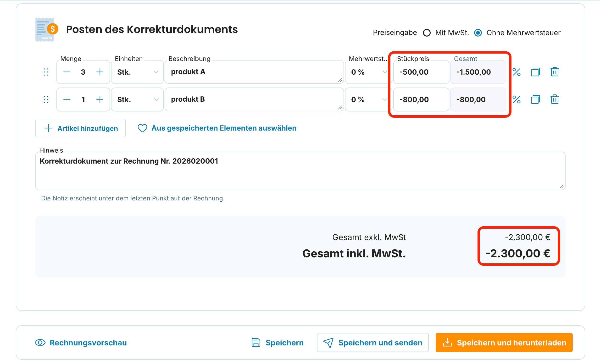Decrease quantity of produkt A
This screenshot has width=600, height=364.
pos(67,72)
